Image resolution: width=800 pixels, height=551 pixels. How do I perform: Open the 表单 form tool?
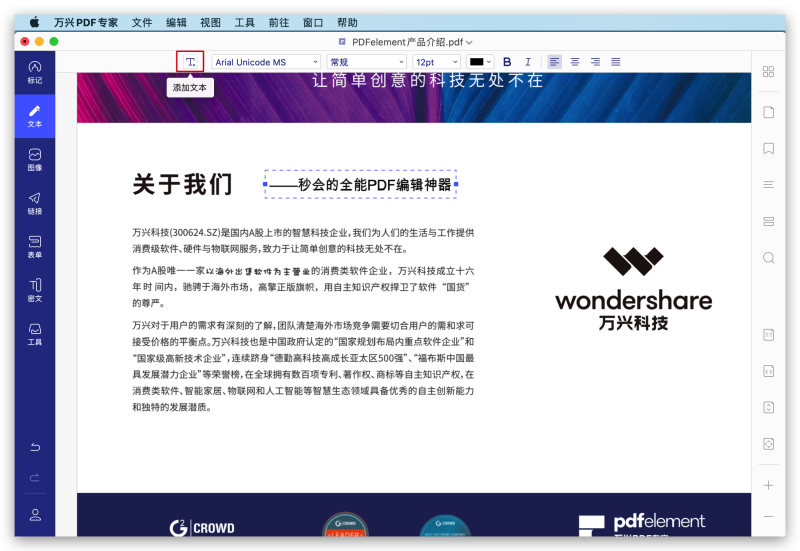(x=35, y=246)
